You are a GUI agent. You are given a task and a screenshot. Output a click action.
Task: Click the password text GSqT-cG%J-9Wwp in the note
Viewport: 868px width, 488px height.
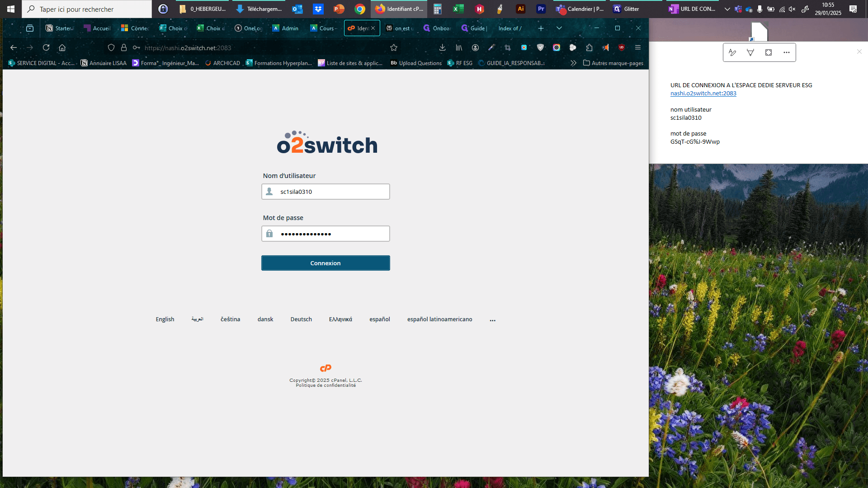click(x=695, y=142)
